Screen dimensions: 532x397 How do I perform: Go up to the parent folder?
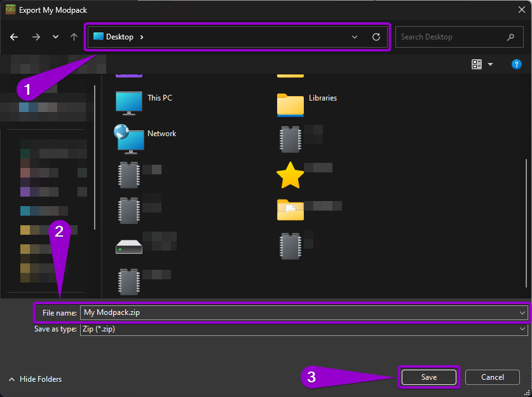pos(73,36)
